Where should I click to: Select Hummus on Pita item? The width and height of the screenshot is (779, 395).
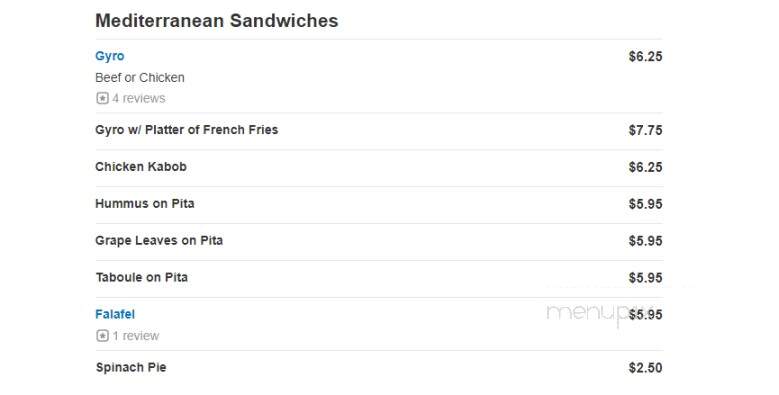(x=145, y=204)
